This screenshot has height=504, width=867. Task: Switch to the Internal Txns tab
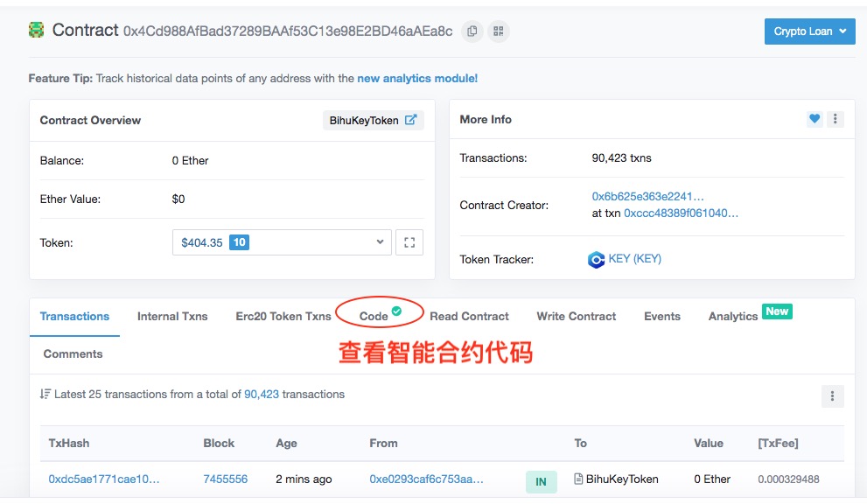(172, 317)
